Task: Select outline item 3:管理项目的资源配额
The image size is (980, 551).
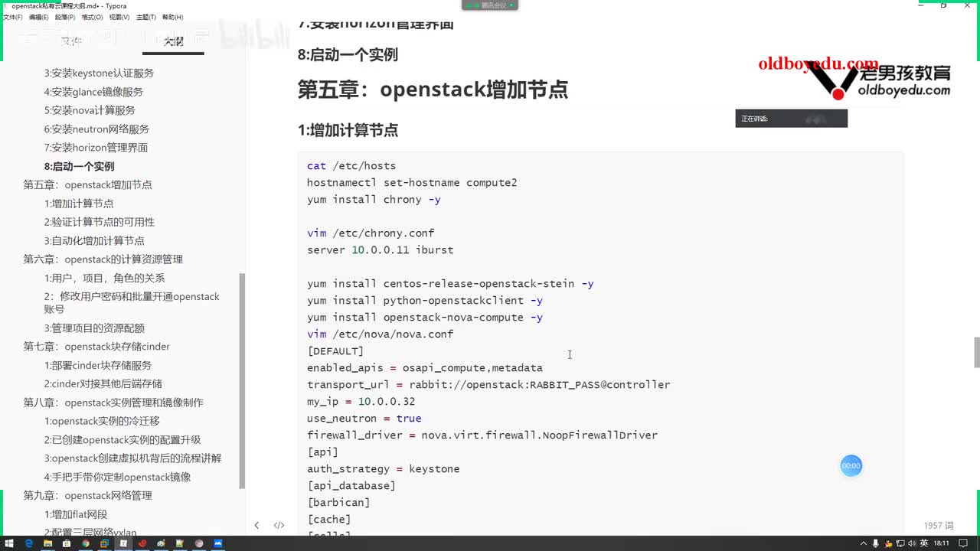Action: [x=94, y=328]
